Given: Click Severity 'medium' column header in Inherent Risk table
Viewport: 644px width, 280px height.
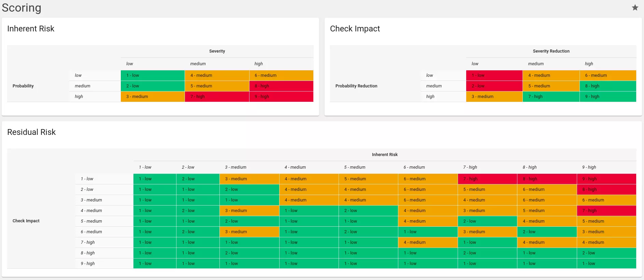Looking at the screenshot, I should [217, 64].
